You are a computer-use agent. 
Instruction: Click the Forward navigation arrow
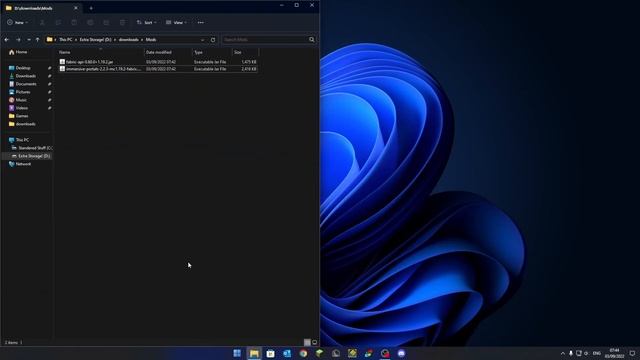18,40
